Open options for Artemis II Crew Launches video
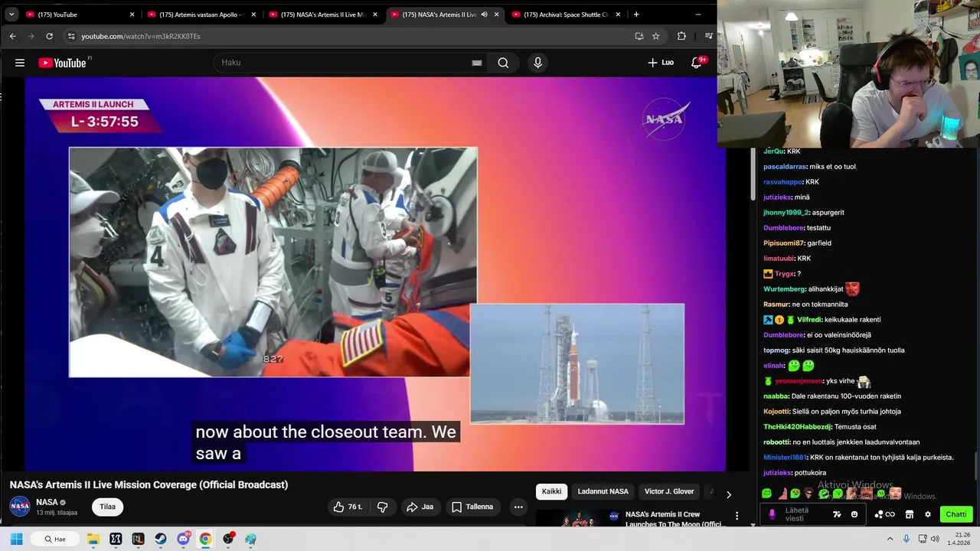This screenshot has width=980, height=551. pyautogui.click(x=737, y=516)
